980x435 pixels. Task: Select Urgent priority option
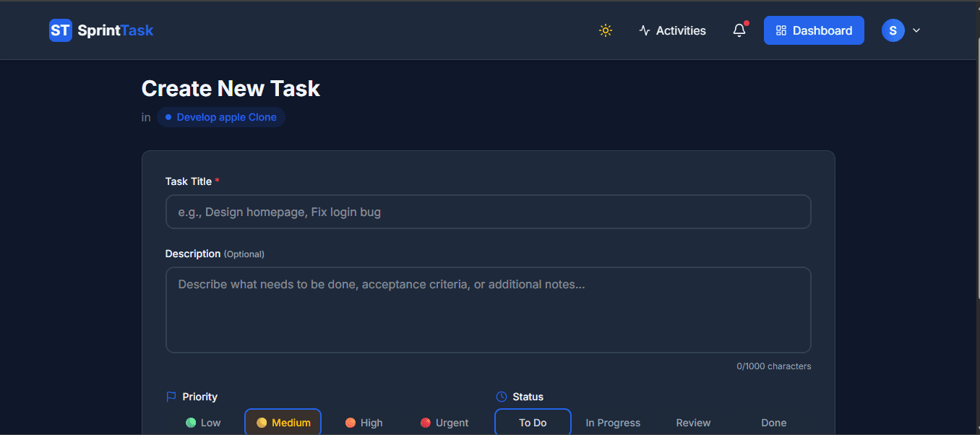tap(444, 423)
